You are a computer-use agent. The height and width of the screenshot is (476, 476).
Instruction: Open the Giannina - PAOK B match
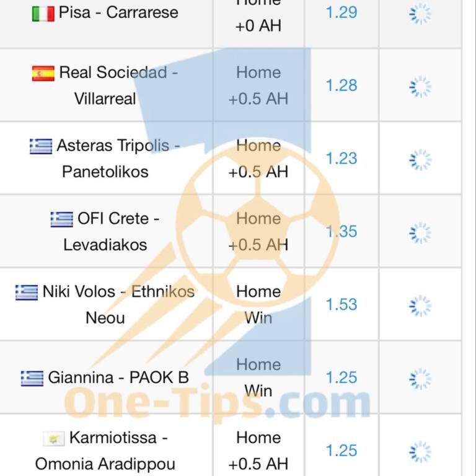tap(118, 377)
